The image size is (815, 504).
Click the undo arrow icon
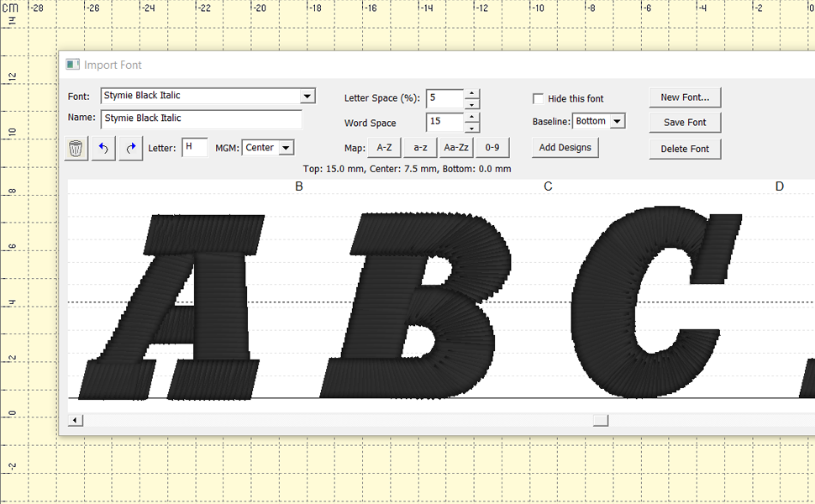pyautogui.click(x=103, y=149)
